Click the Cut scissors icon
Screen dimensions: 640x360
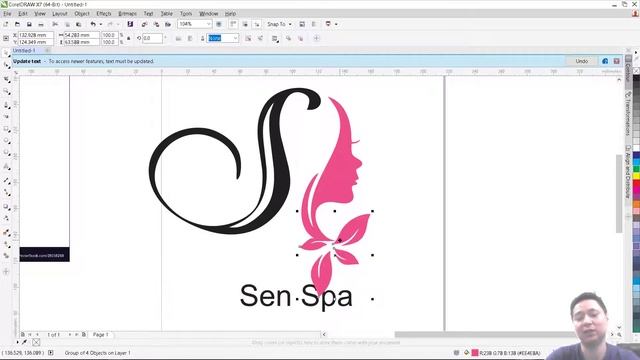coord(55,24)
